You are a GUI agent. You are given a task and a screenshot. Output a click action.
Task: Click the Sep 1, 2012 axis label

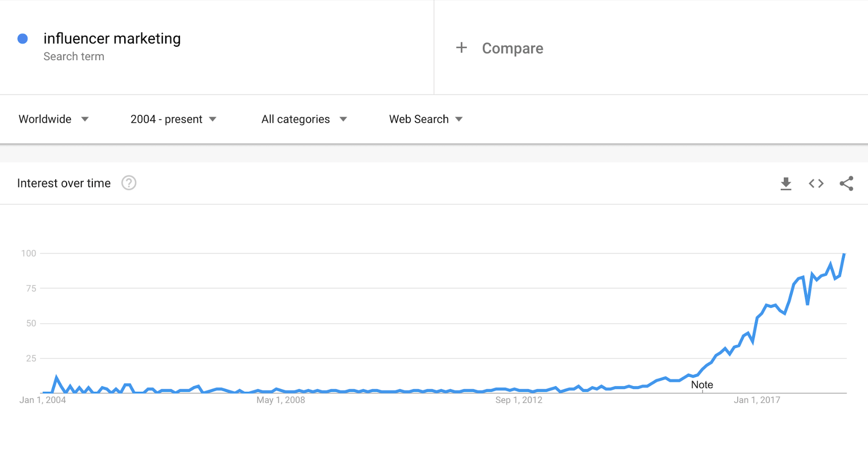[x=518, y=400]
